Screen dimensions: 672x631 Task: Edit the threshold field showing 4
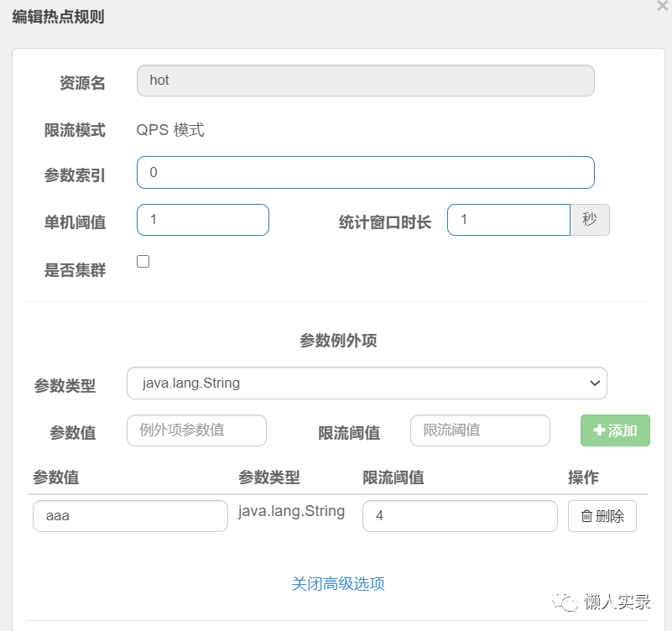(460, 516)
